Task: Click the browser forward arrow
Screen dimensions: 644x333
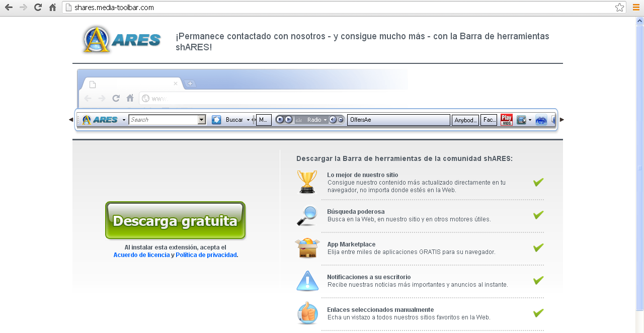Action: (23, 8)
